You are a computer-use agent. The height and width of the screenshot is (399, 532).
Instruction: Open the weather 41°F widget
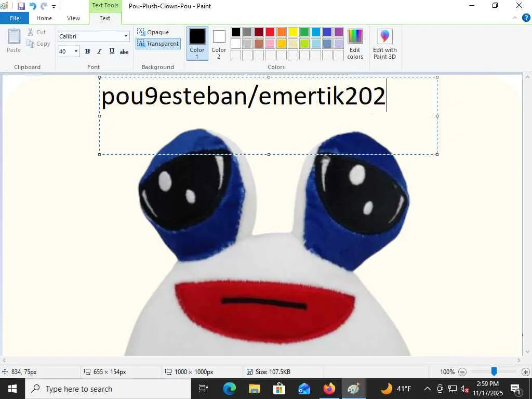click(395, 389)
